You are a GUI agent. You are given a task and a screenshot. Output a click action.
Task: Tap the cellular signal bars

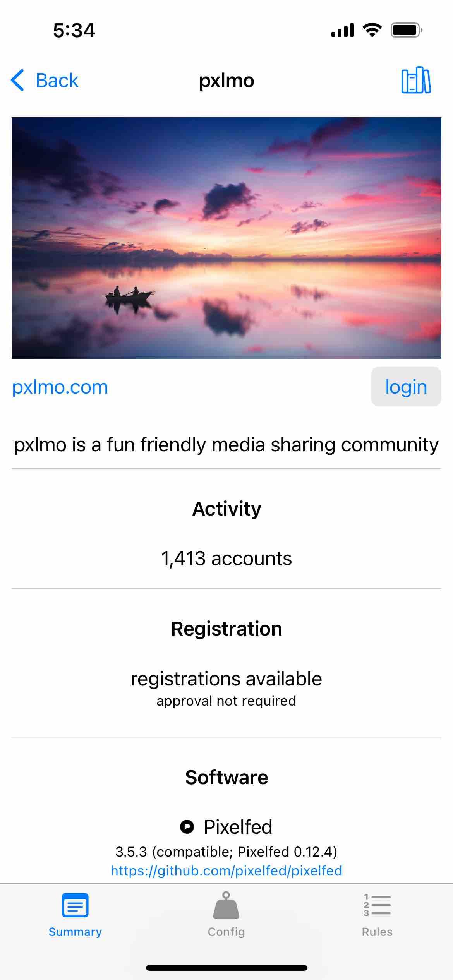pos(343,30)
